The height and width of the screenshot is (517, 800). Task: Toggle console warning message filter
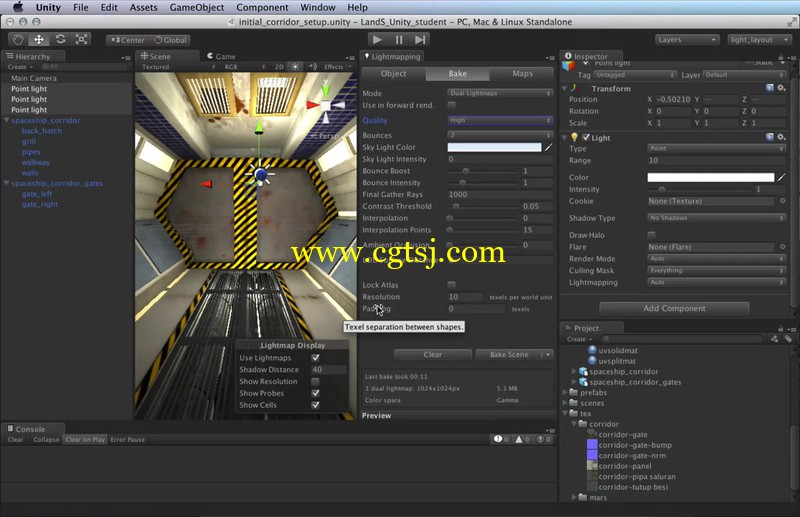pyautogui.click(x=521, y=439)
